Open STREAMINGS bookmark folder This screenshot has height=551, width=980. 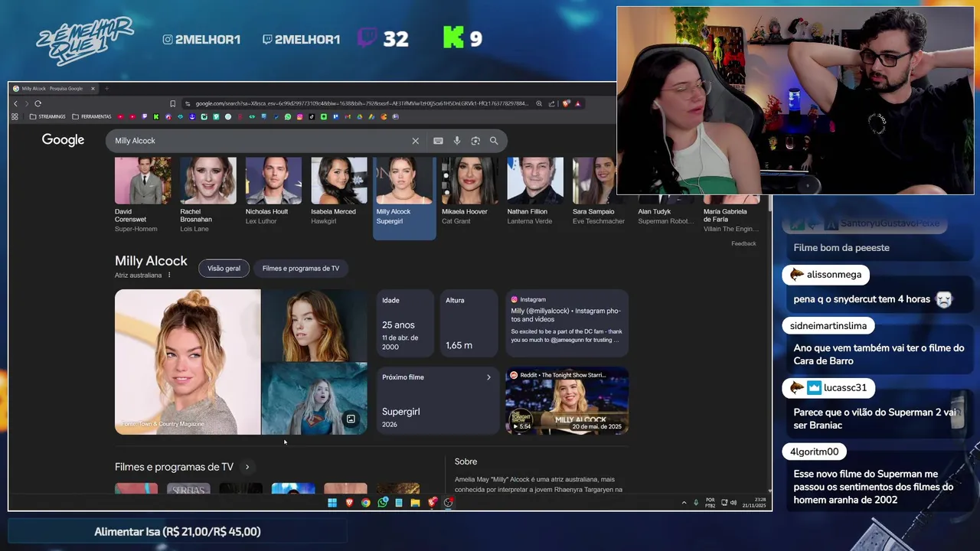coord(47,117)
